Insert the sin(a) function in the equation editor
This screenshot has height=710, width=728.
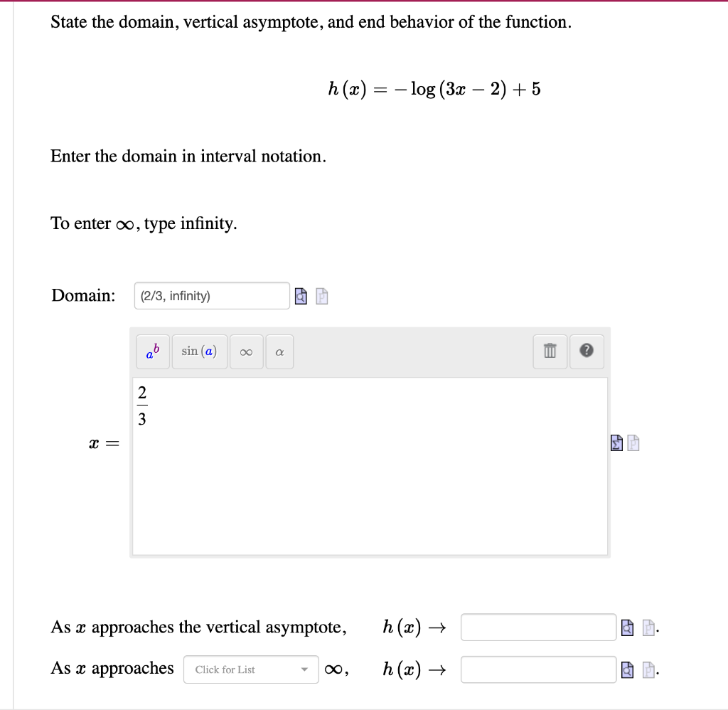tap(199, 351)
